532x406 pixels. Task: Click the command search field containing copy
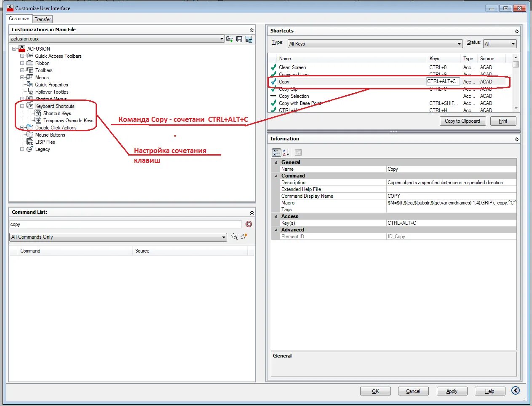click(126, 224)
